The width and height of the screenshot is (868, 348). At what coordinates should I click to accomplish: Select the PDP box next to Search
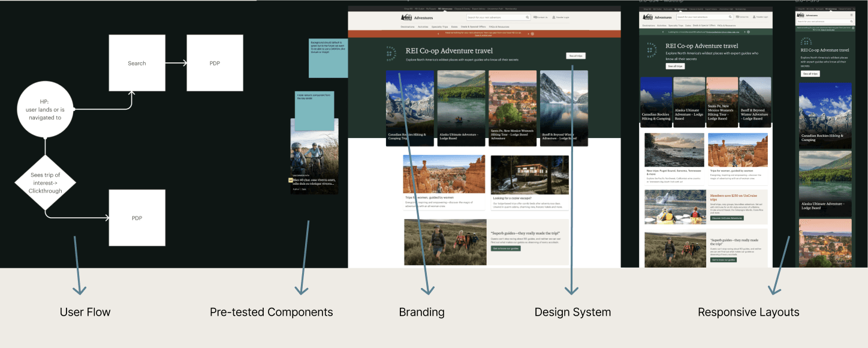pyautogui.click(x=215, y=63)
